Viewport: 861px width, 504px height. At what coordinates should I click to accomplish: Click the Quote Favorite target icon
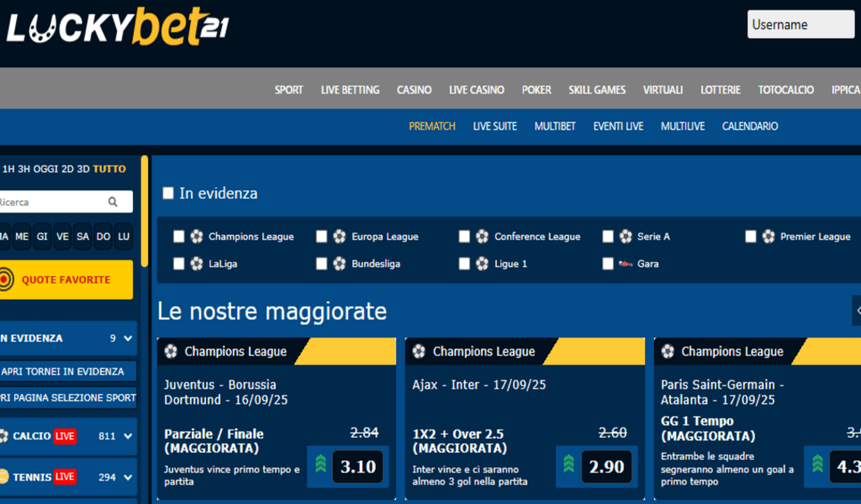point(5,280)
